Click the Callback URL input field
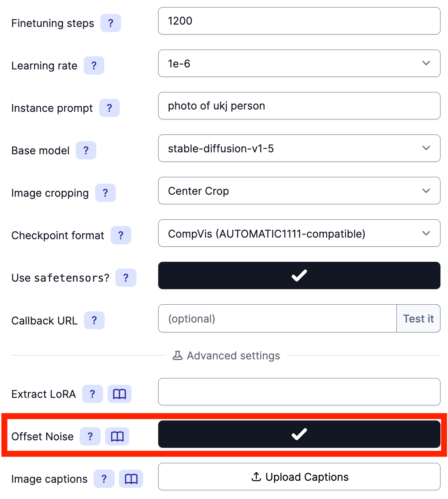This screenshot has width=448, height=499. point(277,319)
